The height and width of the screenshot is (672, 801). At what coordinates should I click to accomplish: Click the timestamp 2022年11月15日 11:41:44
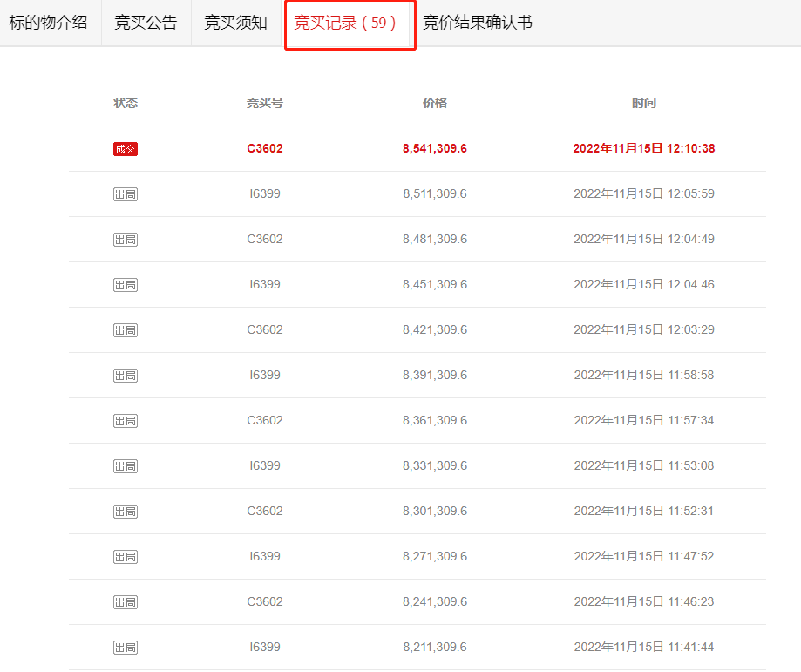643,647
